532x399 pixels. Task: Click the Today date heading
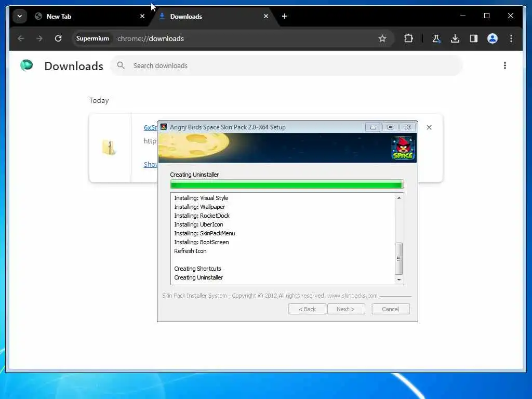99,100
